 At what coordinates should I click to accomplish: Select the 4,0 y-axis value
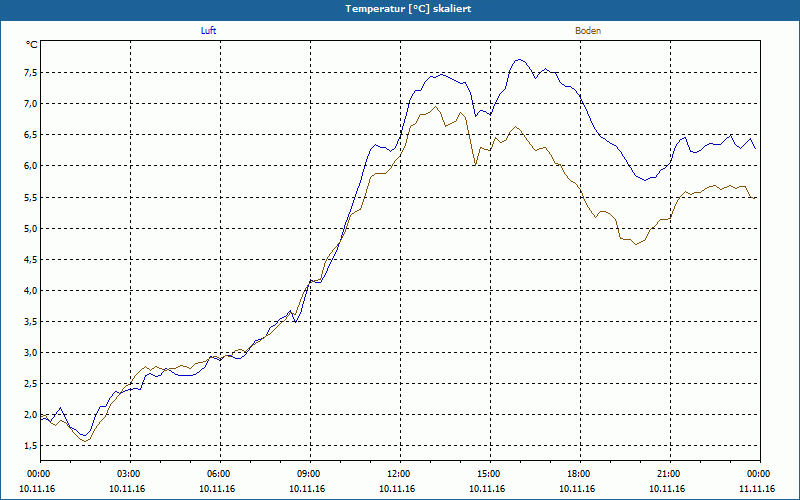[x=31, y=290]
